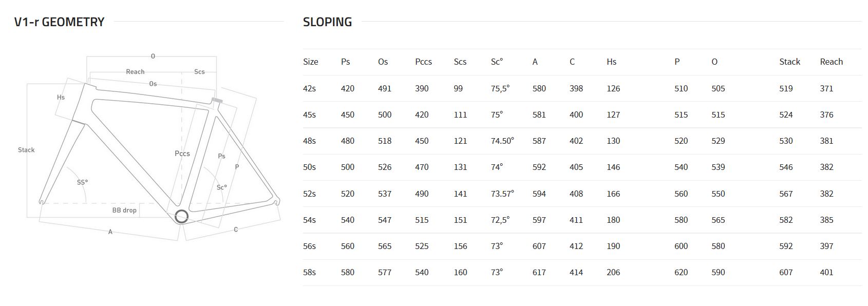Click the Reach label atop the diagram
Screen dimensions: 868x306
[x=135, y=72]
